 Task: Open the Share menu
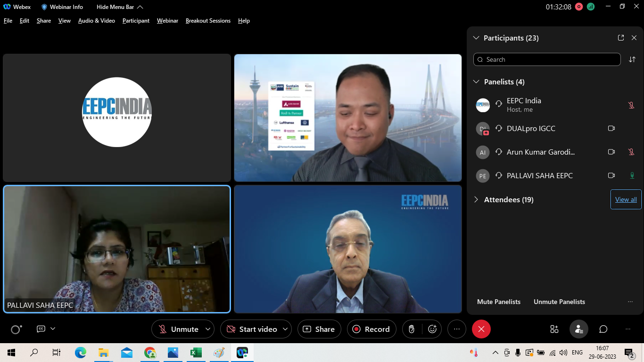pos(44,21)
